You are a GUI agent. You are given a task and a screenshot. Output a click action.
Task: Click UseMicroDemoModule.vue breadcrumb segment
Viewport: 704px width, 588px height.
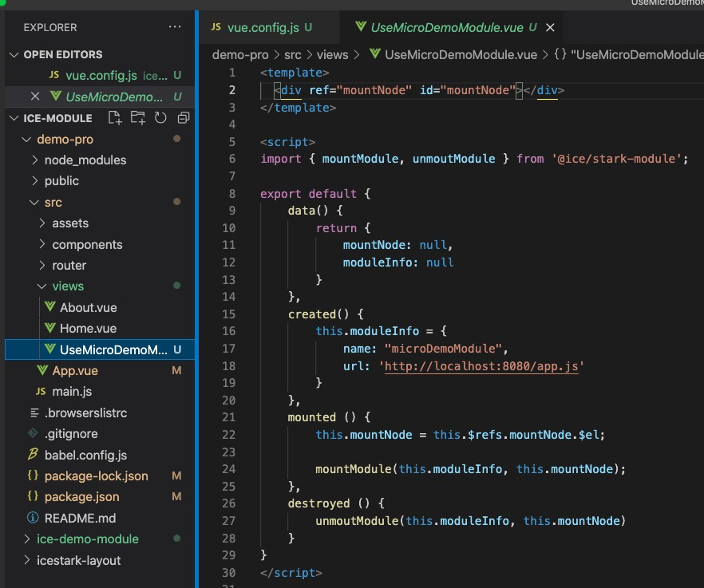461,55
